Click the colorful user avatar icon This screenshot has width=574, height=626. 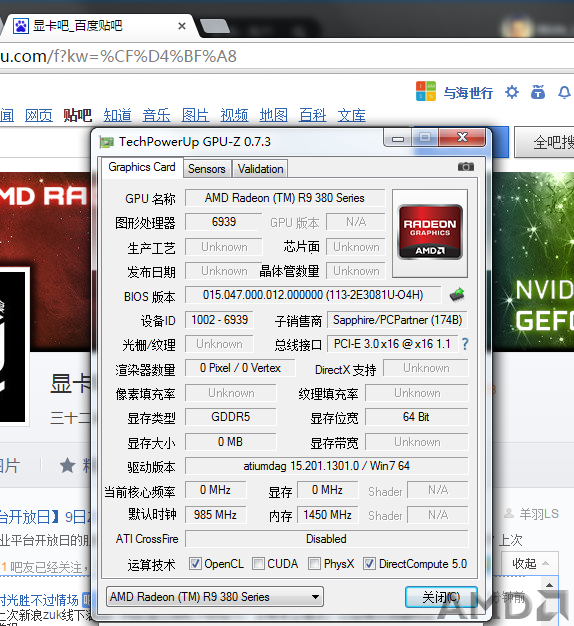(x=426, y=91)
